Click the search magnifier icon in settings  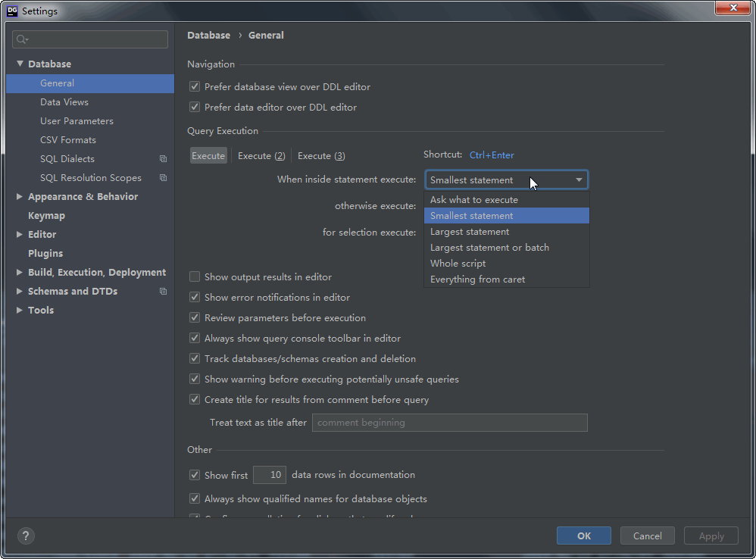(x=21, y=39)
